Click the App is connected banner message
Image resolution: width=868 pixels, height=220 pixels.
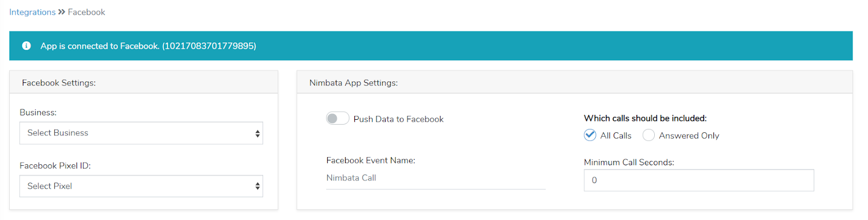148,46
